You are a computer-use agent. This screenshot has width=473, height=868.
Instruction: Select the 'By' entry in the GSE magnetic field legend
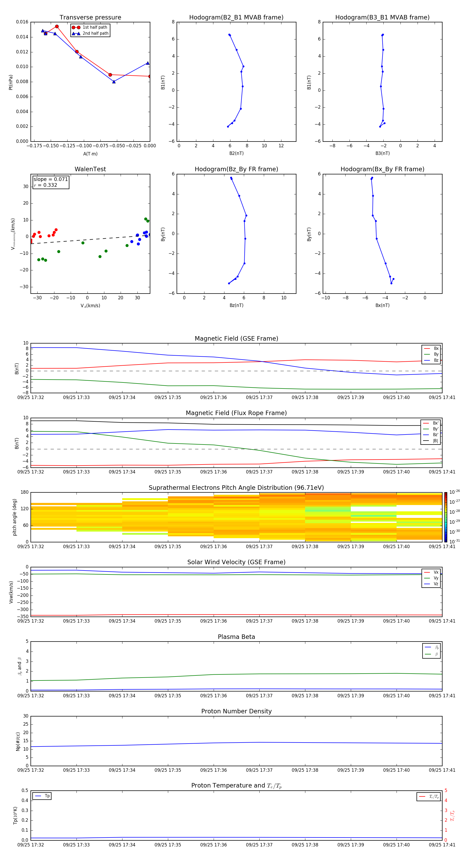[x=431, y=354]
